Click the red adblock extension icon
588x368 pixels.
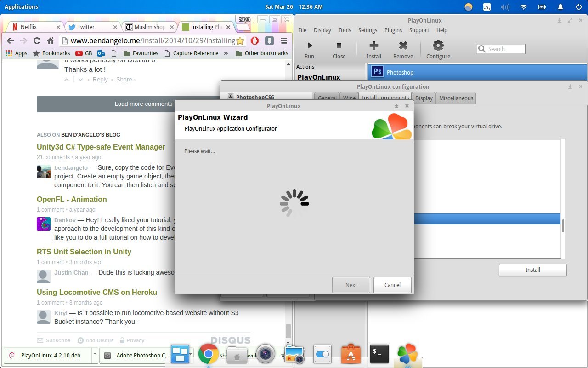(254, 40)
